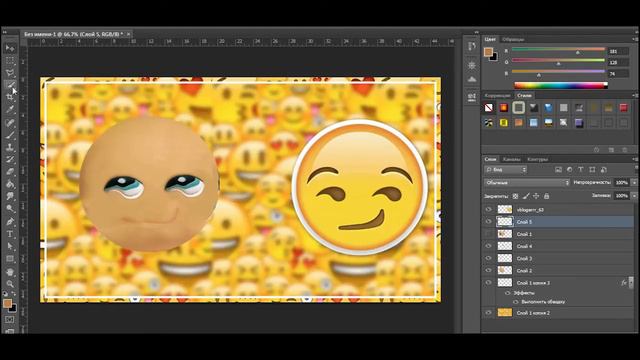Select the Eyedropper tool
640x360 pixels.
tap(10, 110)
